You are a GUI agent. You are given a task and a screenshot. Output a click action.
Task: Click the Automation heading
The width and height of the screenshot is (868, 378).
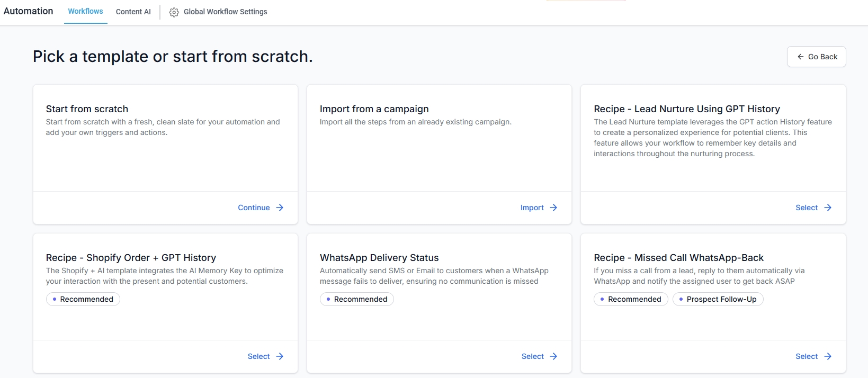[x=28, y=11]
